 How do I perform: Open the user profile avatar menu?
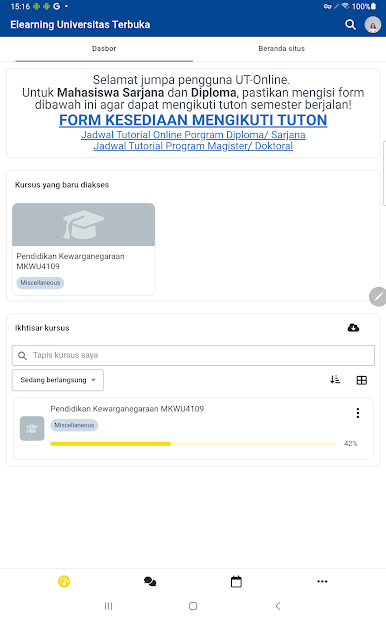[373, 25]
